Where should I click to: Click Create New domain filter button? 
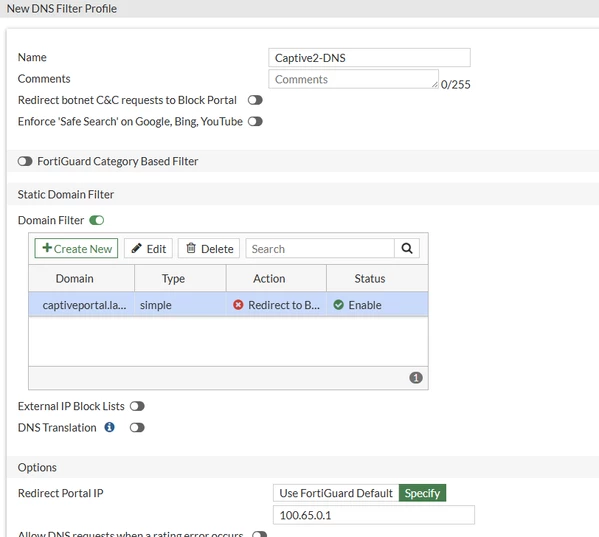(76, 249)
